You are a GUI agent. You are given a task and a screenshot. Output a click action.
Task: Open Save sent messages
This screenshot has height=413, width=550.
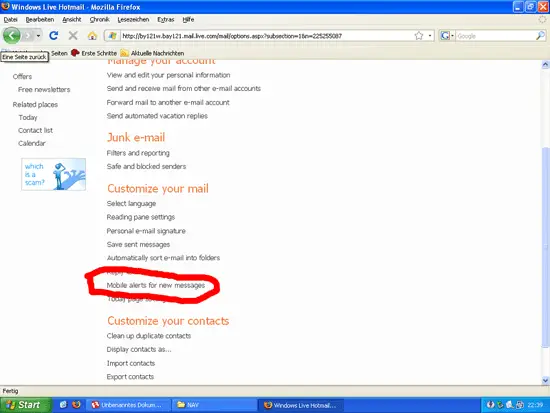click(x=138, y=244)
